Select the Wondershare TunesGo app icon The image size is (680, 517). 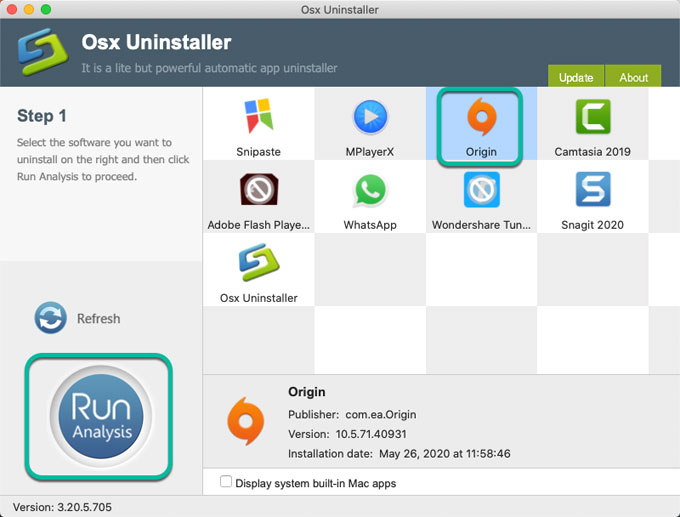(481, 190)
